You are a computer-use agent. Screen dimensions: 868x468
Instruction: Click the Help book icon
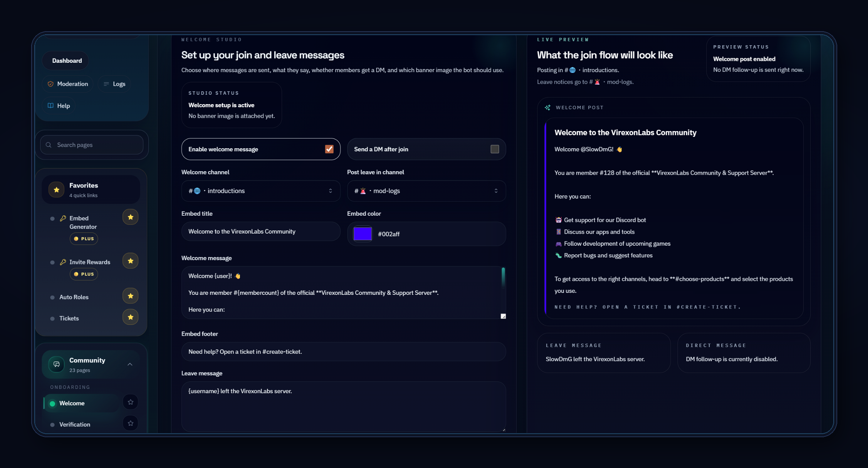point(51,106)
